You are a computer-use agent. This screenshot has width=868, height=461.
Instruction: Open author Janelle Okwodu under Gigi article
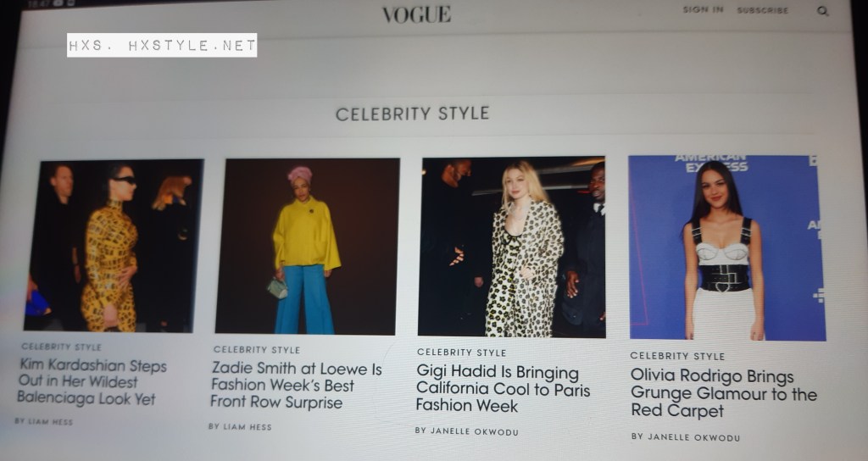467,431
